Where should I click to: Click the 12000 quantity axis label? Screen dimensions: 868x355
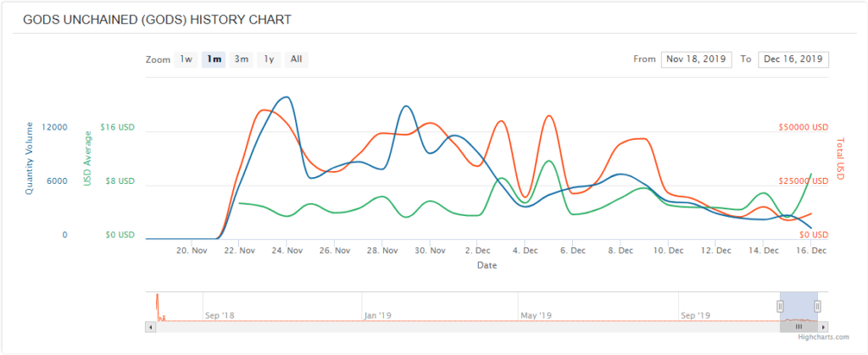[x=57, y=127]
